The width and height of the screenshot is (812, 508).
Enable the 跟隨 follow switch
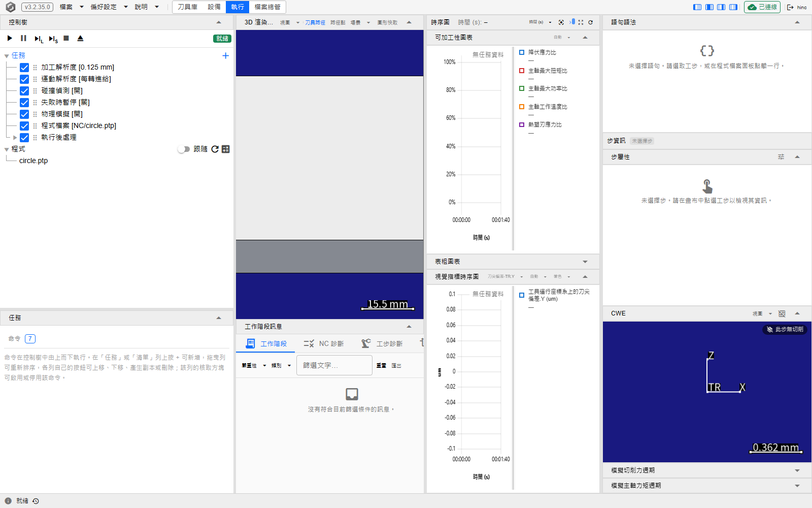pos(184,149)
